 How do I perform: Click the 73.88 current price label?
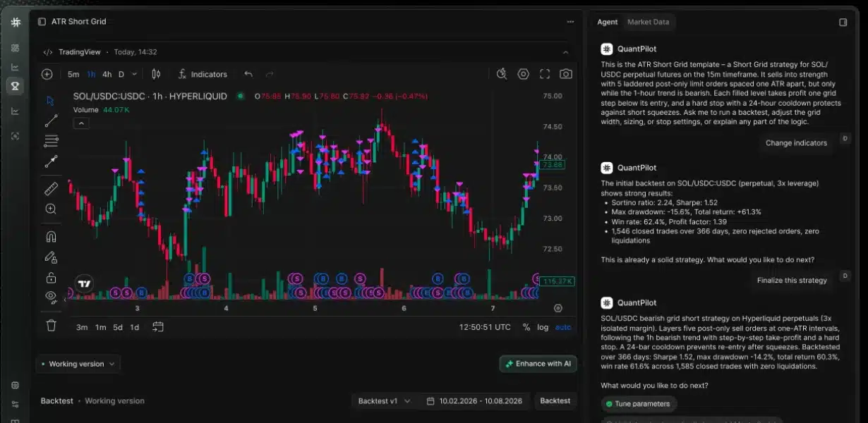click(553, 165)
